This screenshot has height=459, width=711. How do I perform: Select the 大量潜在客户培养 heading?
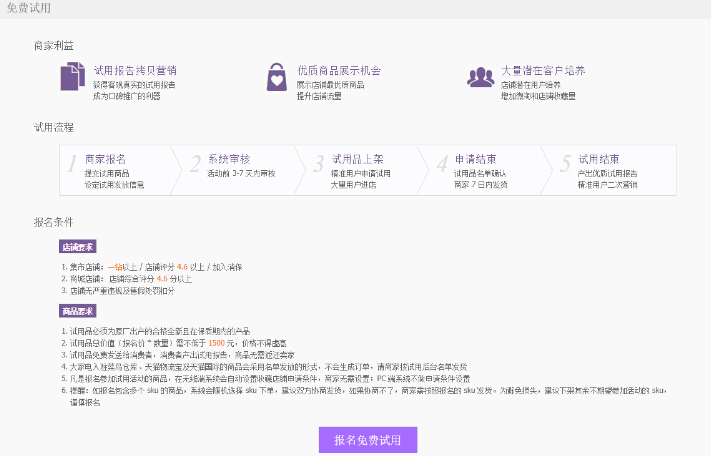[543, 71]
